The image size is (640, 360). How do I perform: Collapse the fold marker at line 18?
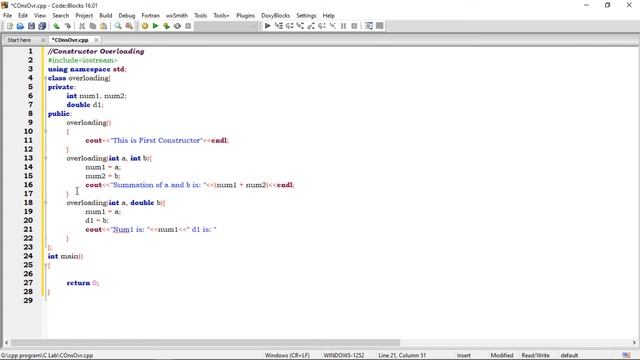[x=45, y=202]
